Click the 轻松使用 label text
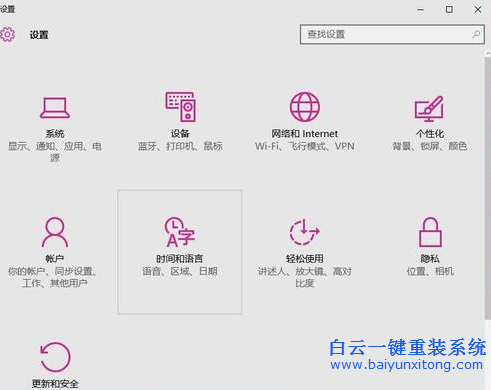This screenshot has width=491, height=390. (305, 259)
